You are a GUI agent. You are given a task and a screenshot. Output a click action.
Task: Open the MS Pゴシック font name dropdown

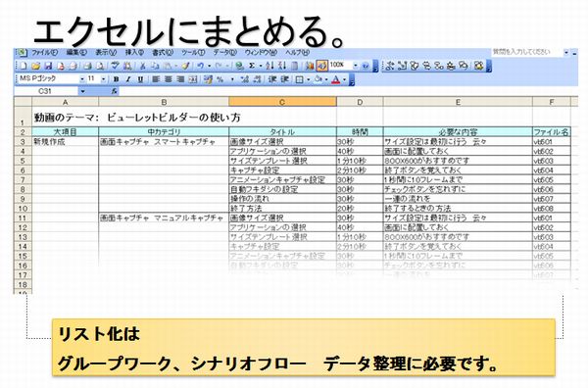click(x=82, y=79)
